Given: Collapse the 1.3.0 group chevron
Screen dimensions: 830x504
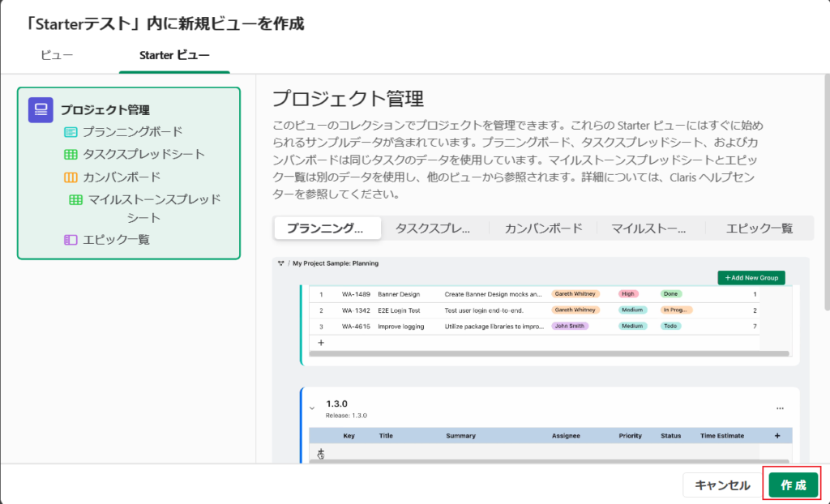Looking at the screenshot, I should point(312,408).
